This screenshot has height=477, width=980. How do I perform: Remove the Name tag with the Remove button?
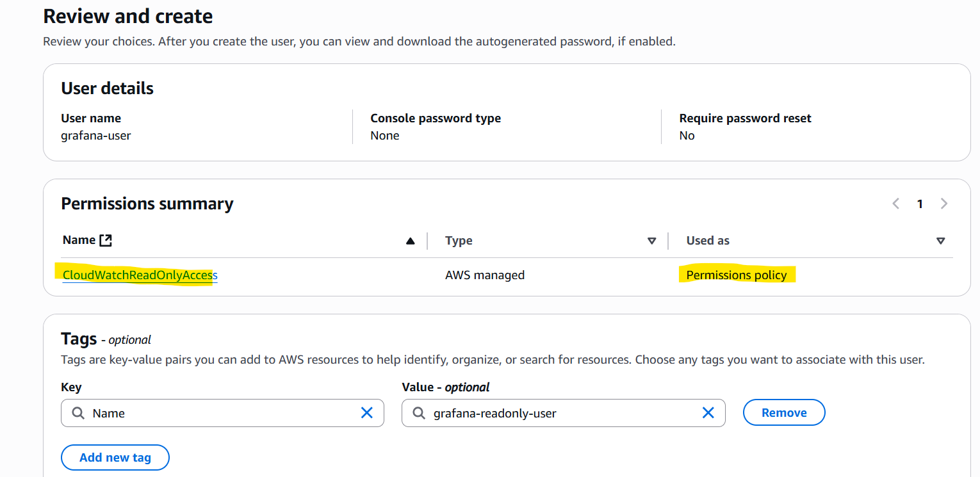tap(784, 413)
